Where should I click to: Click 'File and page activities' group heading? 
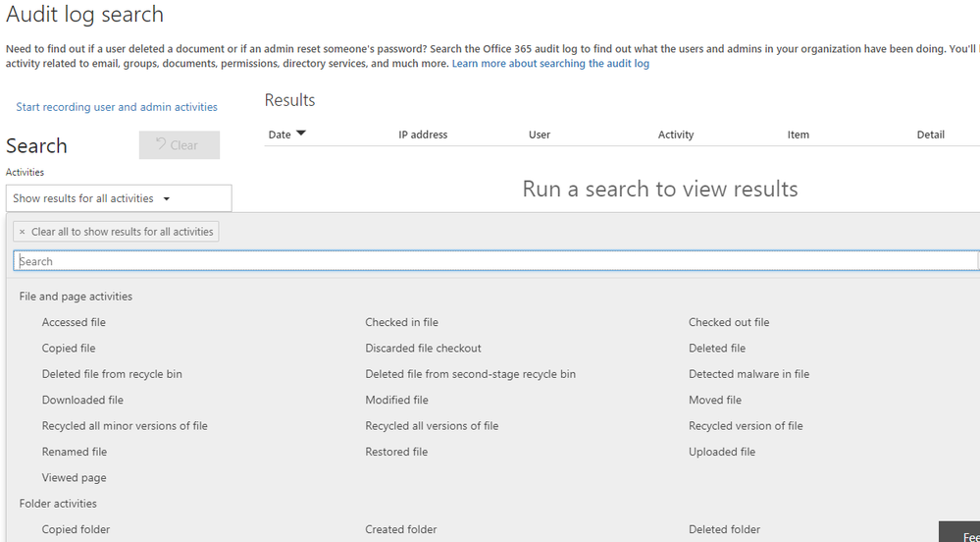(76, 297)
